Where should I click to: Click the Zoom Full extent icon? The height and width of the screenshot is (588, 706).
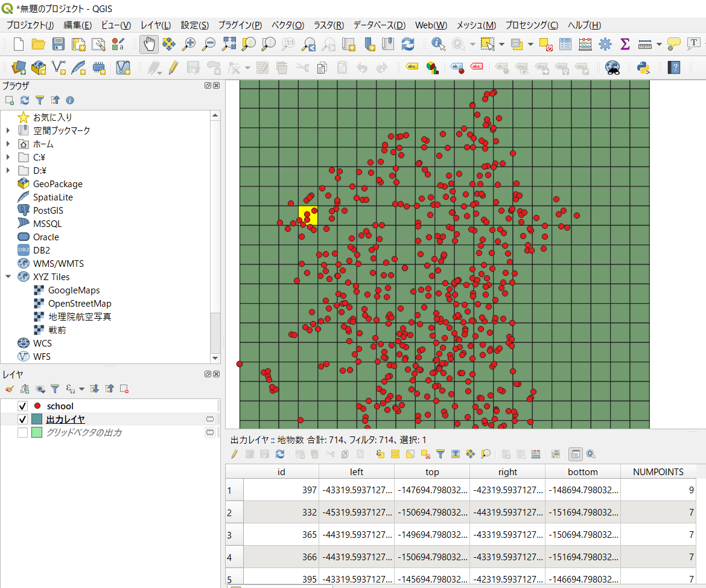click(229, 43)
